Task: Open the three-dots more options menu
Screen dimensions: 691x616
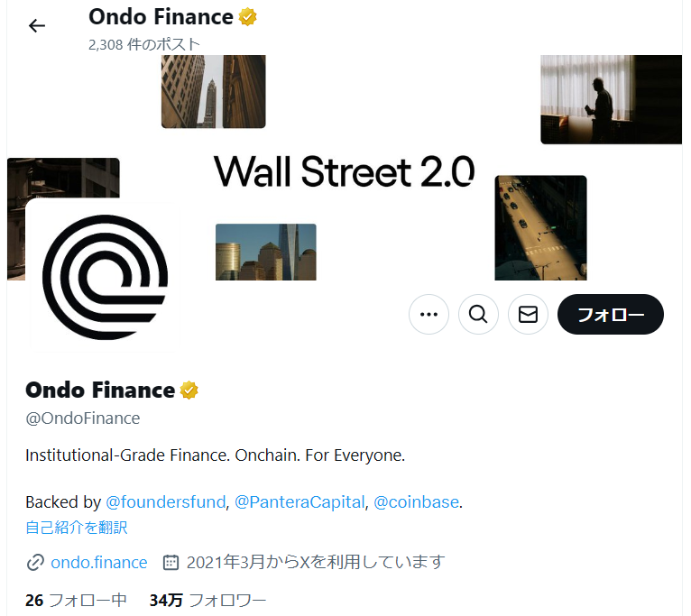Action: click(428, 314)
